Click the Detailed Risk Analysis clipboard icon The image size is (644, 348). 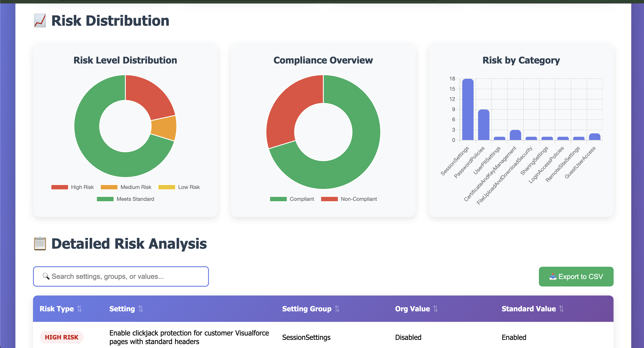point(40,244)
